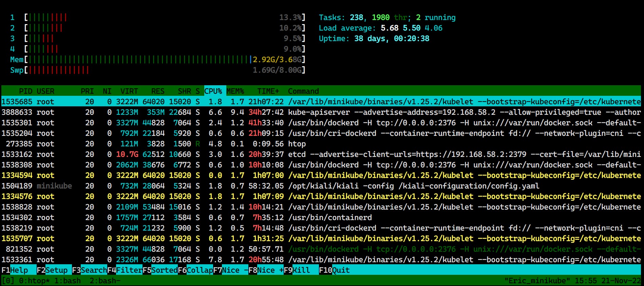Select kubelet process PID 1538828
644x286 pixels.
tap(321, 207)
